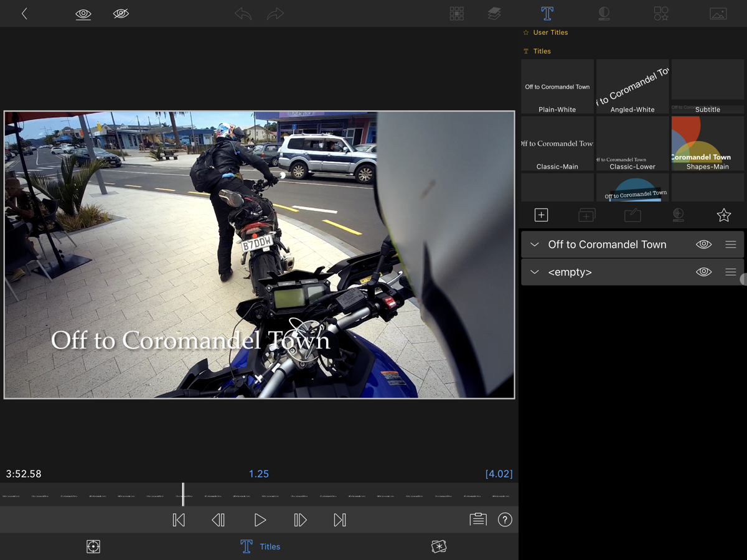Choose the Shapes-Main title preset

coord(708,144)
